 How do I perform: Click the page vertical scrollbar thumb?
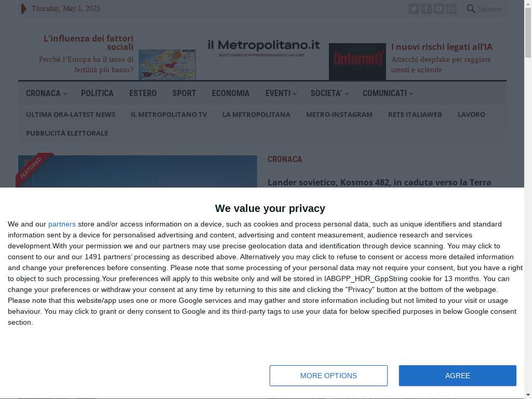[x=528, y=33]
